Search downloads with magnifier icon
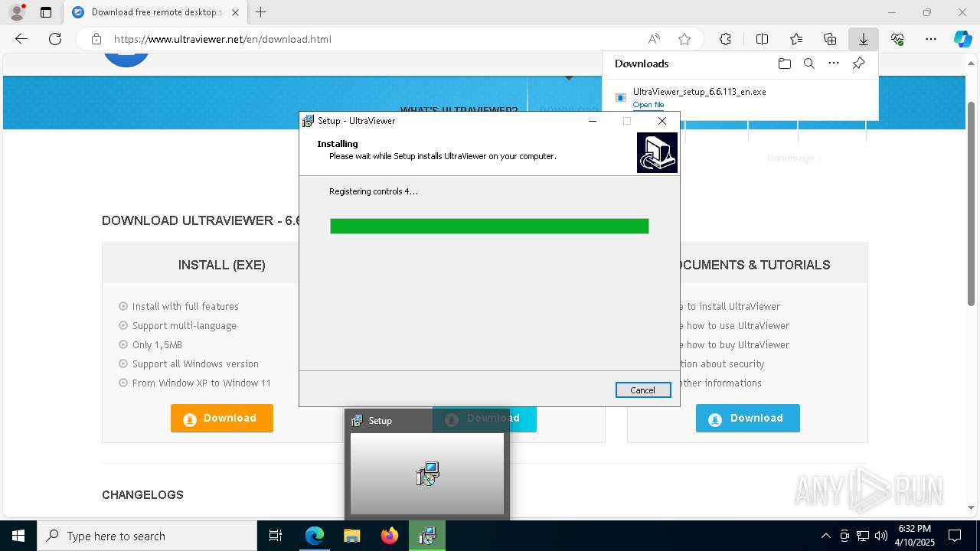 point(808,64)
